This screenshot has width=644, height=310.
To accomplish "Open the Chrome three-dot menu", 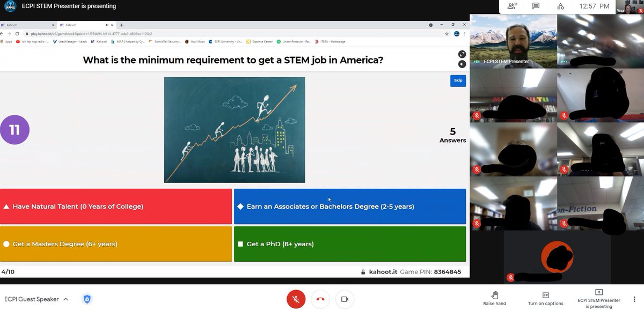I will 465,33.
